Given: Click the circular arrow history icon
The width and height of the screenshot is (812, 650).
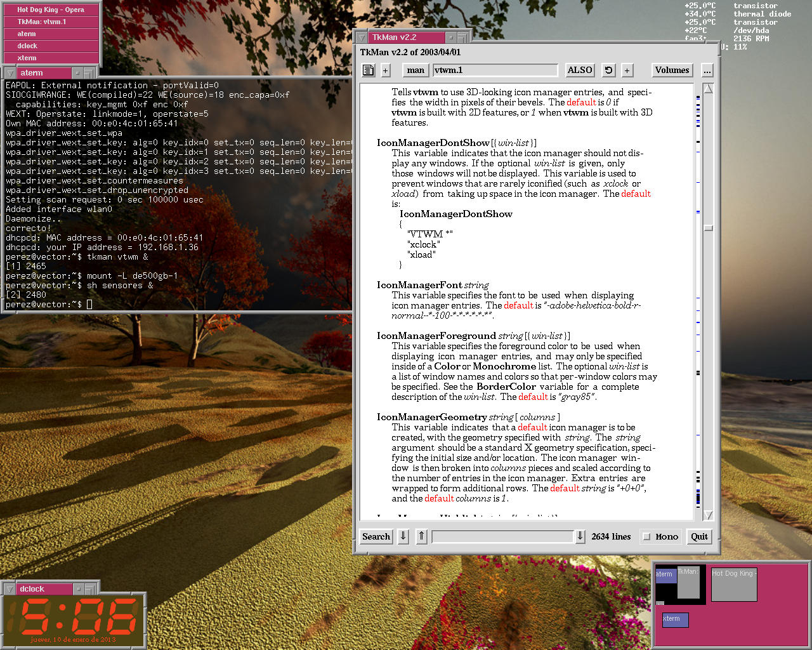Looking at the screenshot, I should pyautogui.click(x=608, y=70).
